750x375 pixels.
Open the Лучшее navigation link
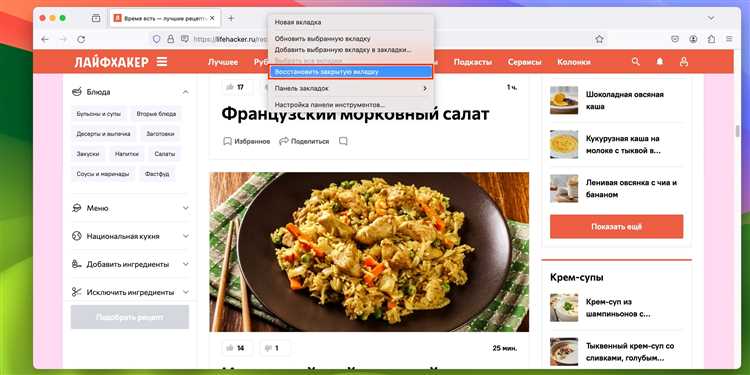tap(223, 62)
